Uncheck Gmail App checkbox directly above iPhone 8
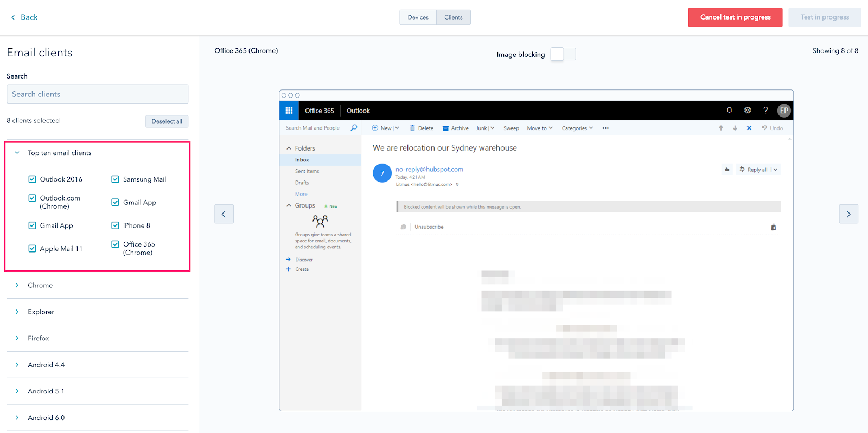Image resolution: width=868 pixels, height=433 pixels. point(115,202)
